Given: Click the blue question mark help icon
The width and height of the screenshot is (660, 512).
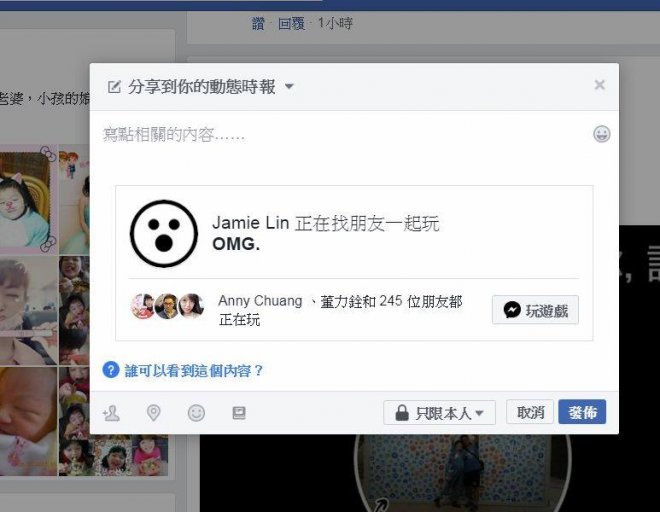Looking at the screenshot, I should pyautogui.click(x=111, y=370).
